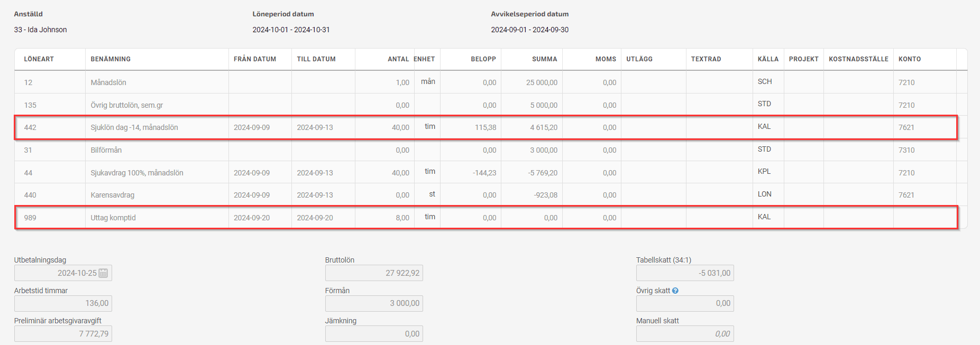Click the TILL DATUM column header
The image size is (980, 345).
[x=316, y=59]
